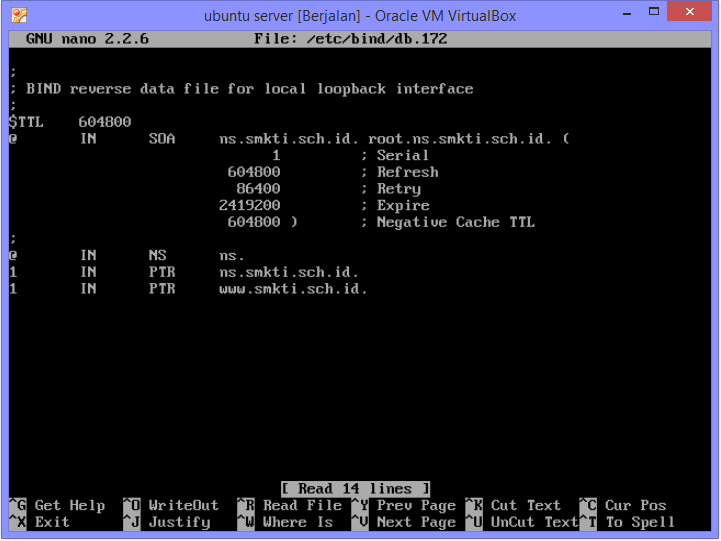Click the '; Serial' comment
Image resolution: width=721 pixels, height=541 pixels.
point(395,155)
